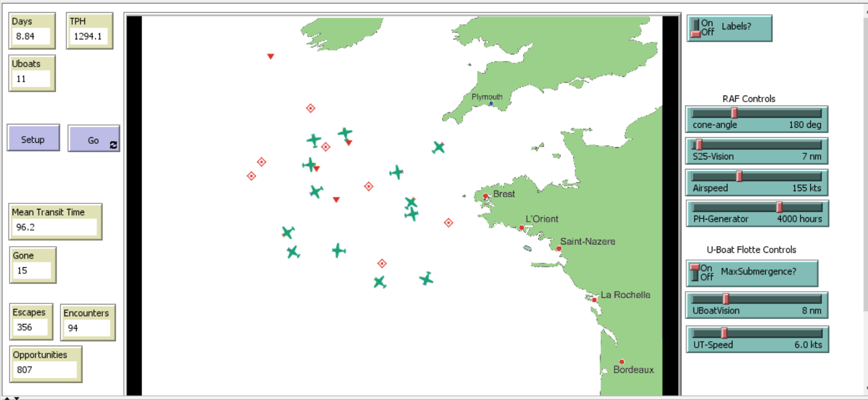Image resolution: width=868 pixels, height=400 pixels.
Task: Turn off the Labels? switch
Action: (x=696, y=32)
